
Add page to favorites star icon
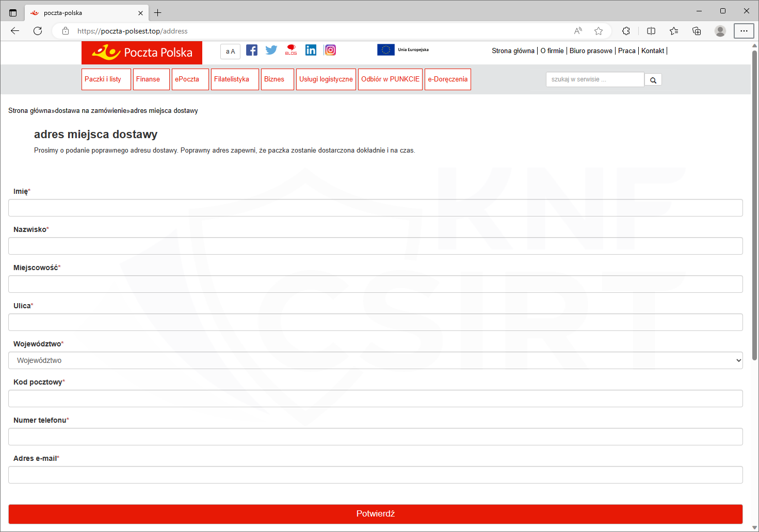599,31
